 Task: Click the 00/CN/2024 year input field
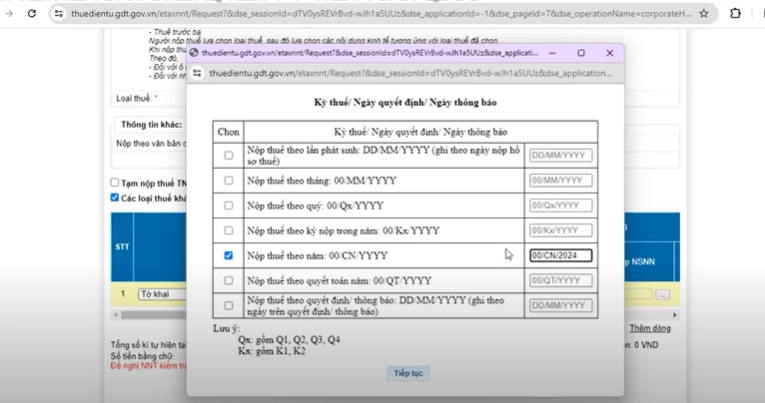[x=561, y=255]
